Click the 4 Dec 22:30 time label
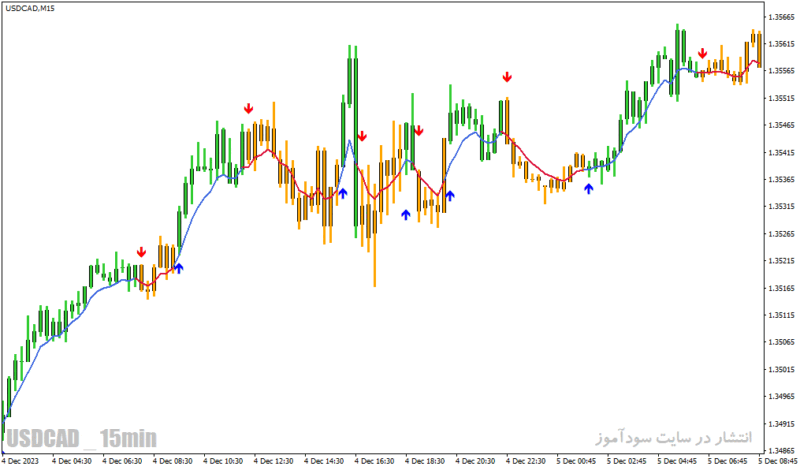 [526, 461]
